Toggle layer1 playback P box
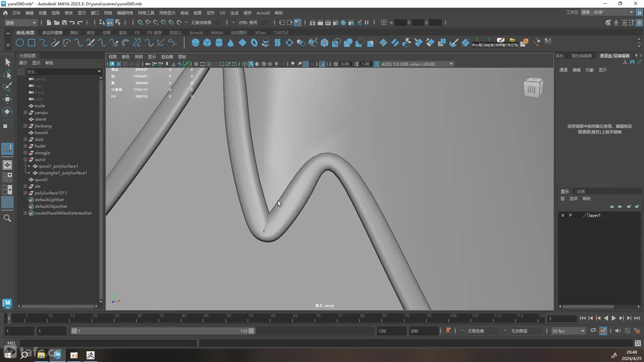This screenshot has width=644, height=362. (x=570, y=216)
